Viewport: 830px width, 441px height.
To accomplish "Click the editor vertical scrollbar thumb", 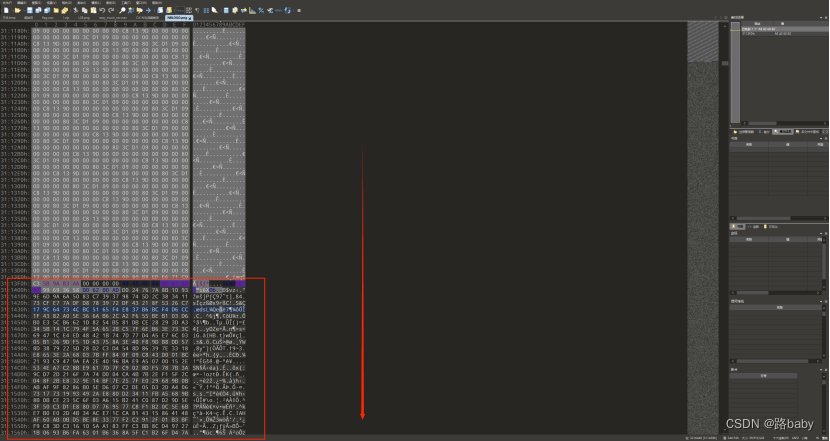I will (725, 64).
